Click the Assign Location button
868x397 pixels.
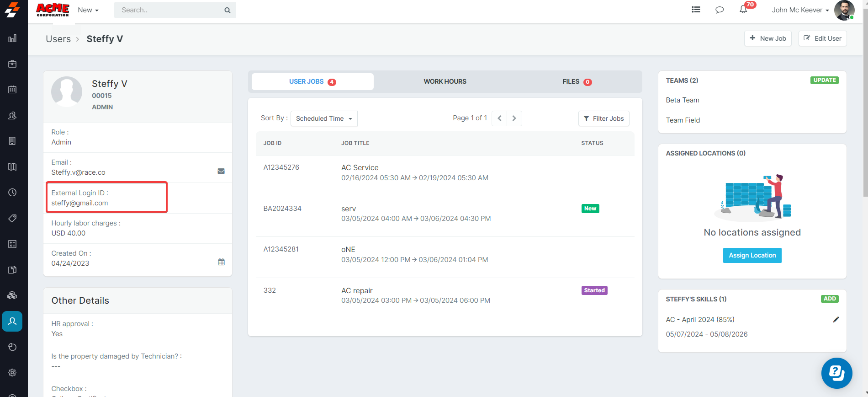752,255
